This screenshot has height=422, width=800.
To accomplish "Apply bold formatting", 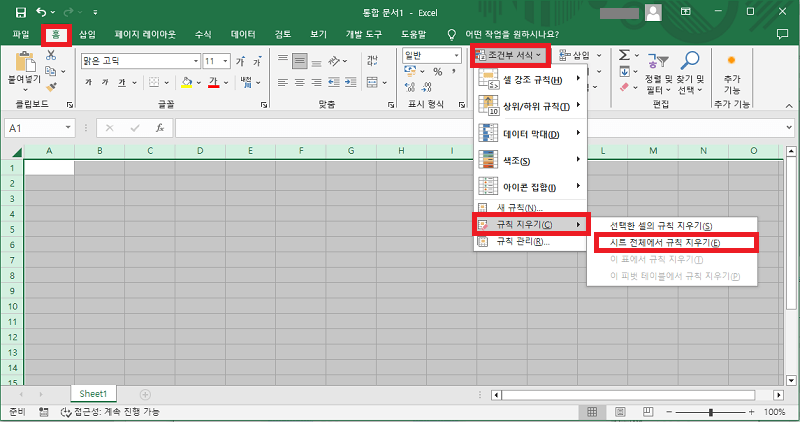I will [x=88, y=82].
